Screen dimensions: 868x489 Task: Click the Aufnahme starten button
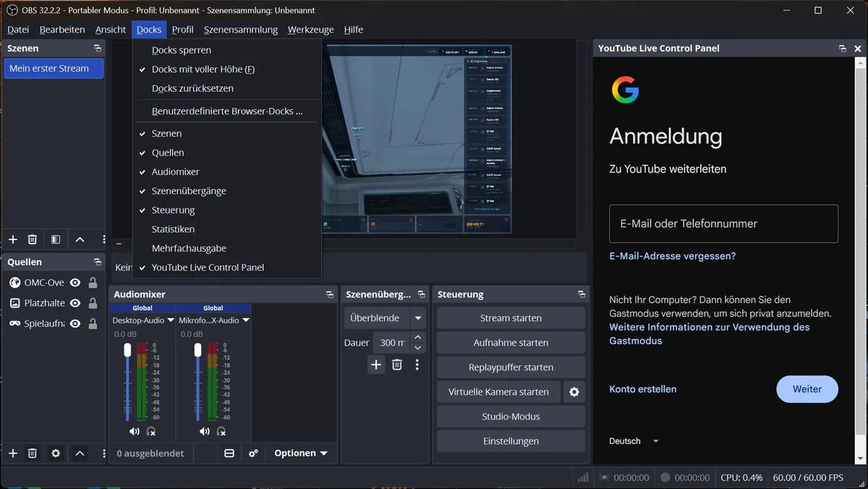[511, 343]
